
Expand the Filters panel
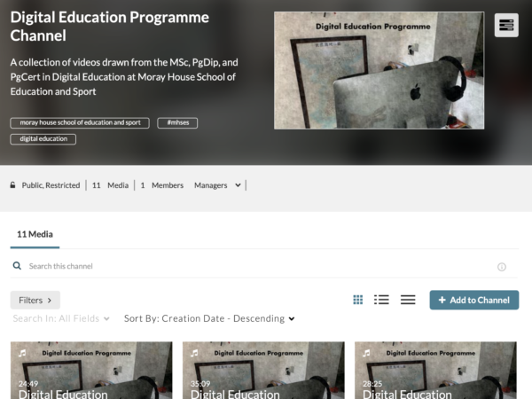coord(35,301)
